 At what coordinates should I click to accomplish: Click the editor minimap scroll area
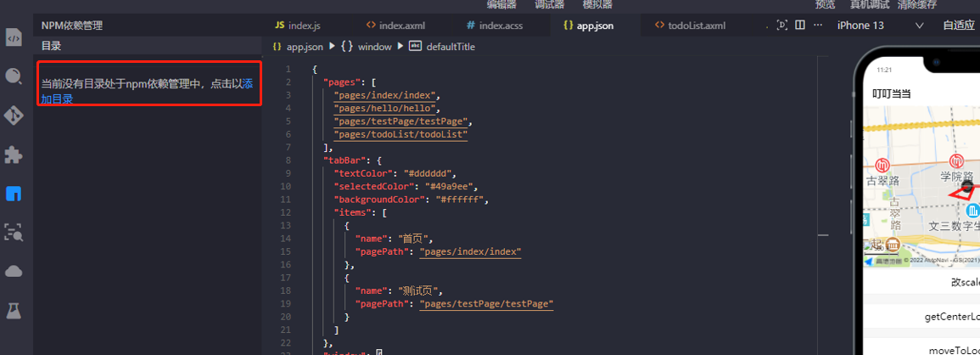coord(822,204)
